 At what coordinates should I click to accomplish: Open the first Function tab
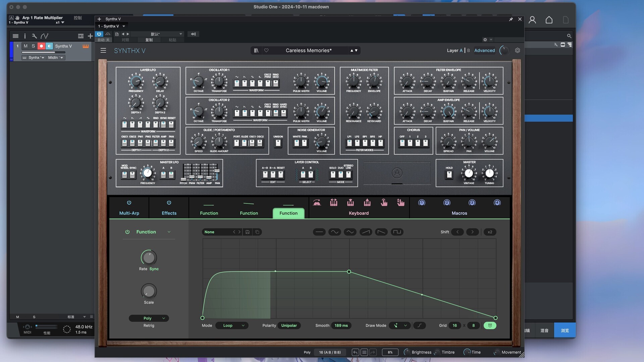209,213
